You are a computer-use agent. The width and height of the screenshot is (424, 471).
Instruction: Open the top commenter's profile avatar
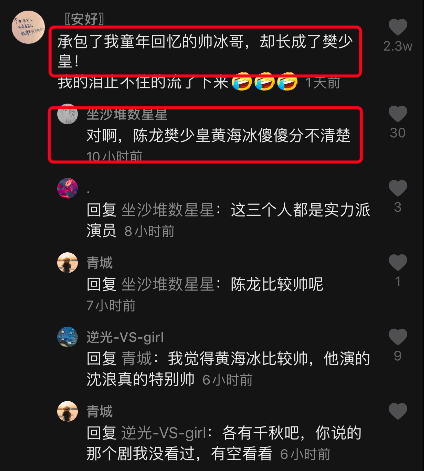pyautogui.click(x=28, y=27)
